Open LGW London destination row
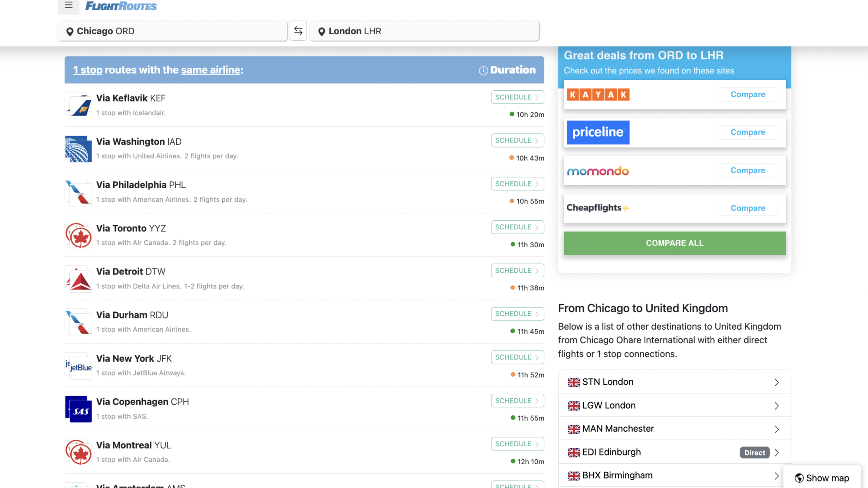The height and width of the screenshot is (488, 868). coord(674,405)
